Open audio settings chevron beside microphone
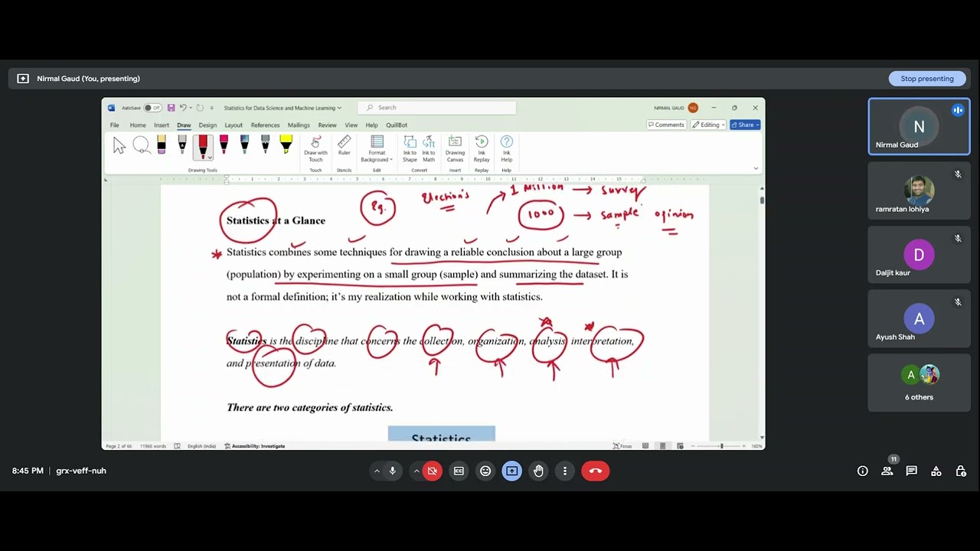 [376, 471]
